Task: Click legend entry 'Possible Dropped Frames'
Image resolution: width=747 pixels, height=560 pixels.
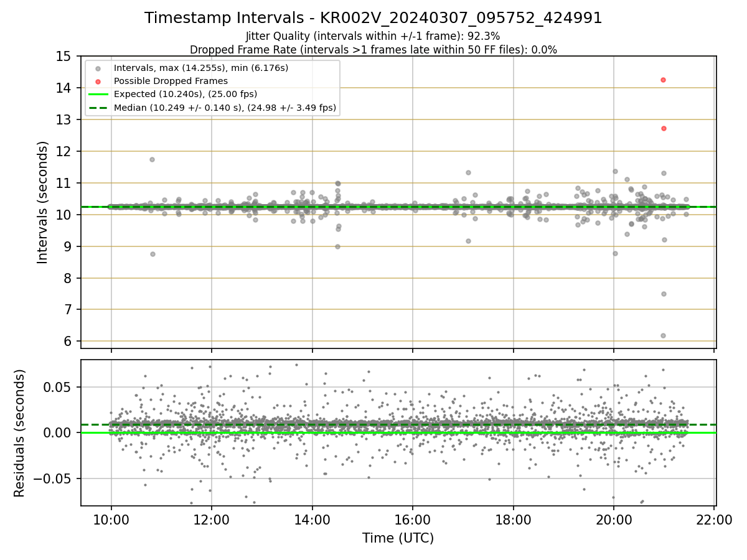Action: pos(171,81)
